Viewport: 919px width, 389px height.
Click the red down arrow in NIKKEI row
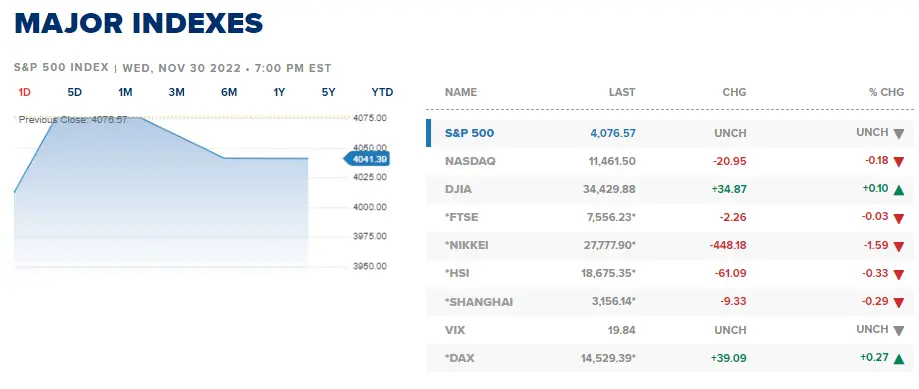click(x=898, y=247)
